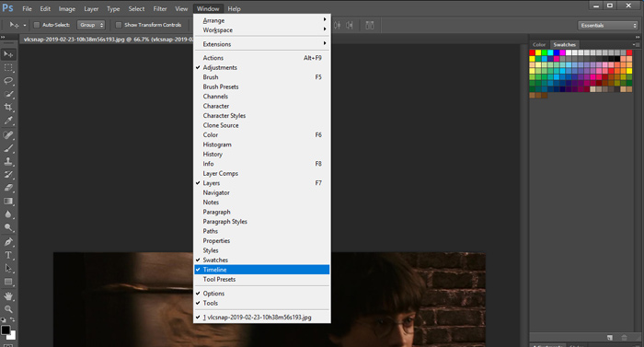
Task: Open the Image menu
Action: click(67, 8)
